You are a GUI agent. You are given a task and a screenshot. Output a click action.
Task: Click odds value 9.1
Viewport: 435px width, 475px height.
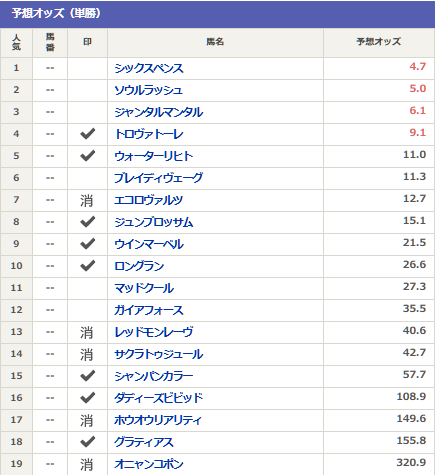coord(418,133)
